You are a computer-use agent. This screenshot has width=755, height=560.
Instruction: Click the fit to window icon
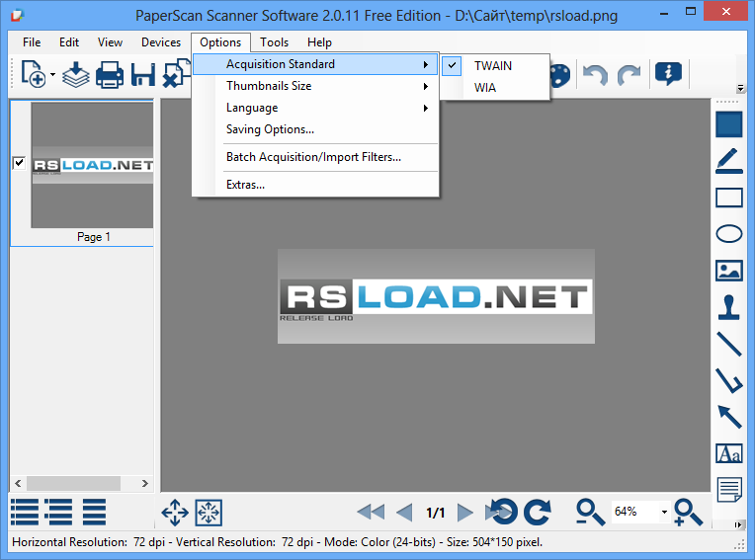tap(209, 513)
